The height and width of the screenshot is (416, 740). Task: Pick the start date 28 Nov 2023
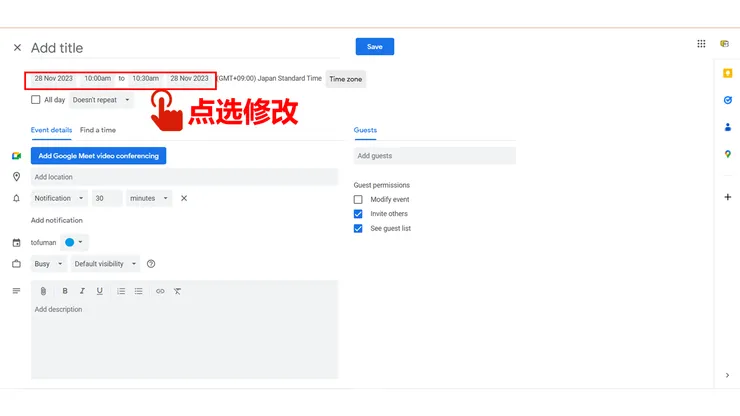(53, 79)
